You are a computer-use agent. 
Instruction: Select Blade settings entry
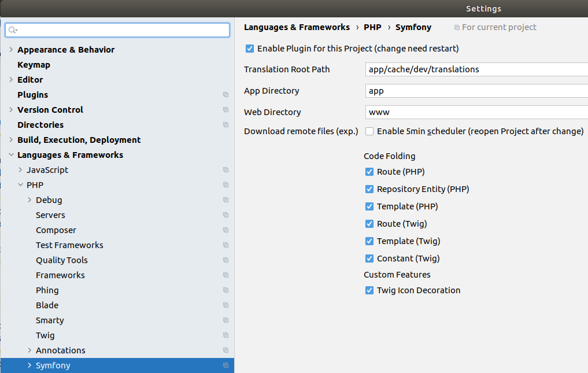click(47, 305)
